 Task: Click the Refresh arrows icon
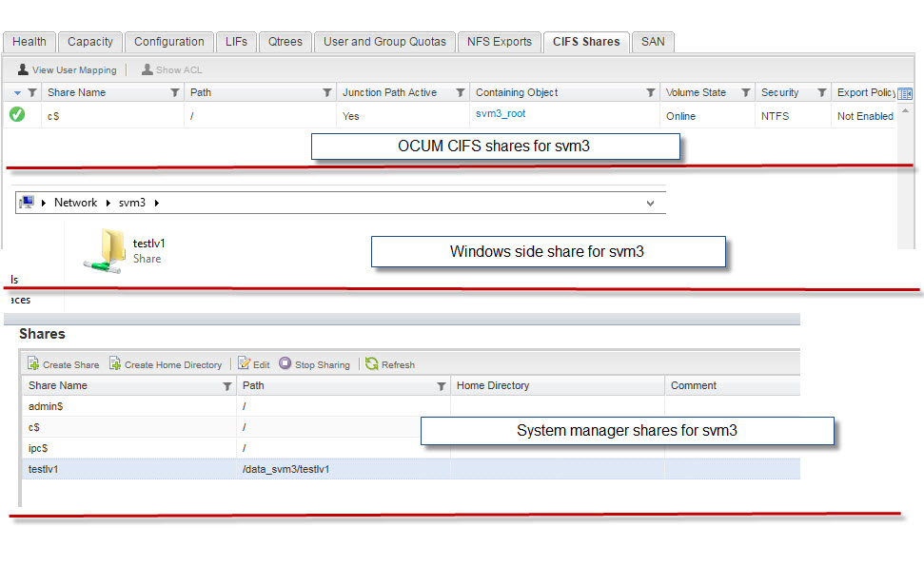coord(372,363)
